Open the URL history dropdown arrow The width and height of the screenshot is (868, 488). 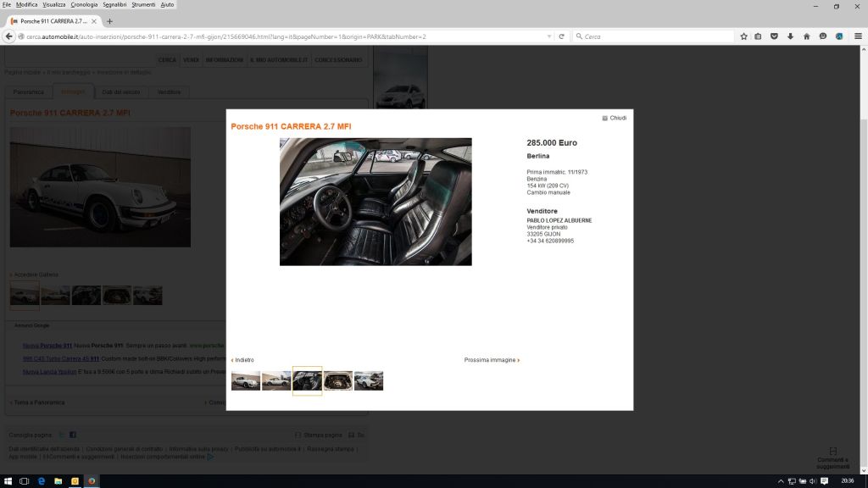[x=549, y=36]
